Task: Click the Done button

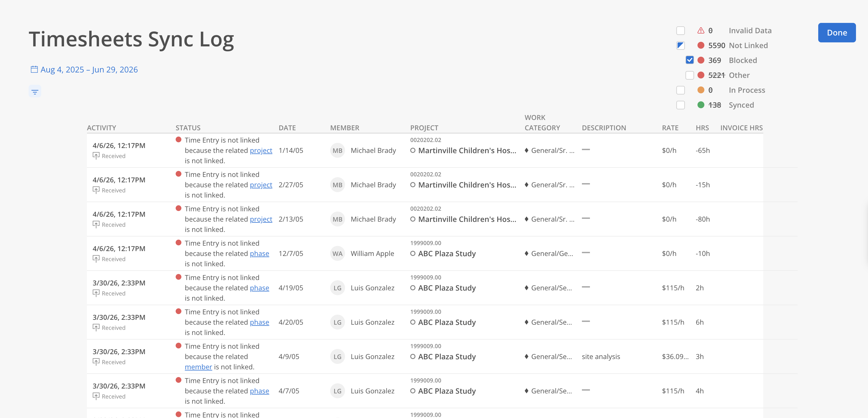Action: (837, 33)
